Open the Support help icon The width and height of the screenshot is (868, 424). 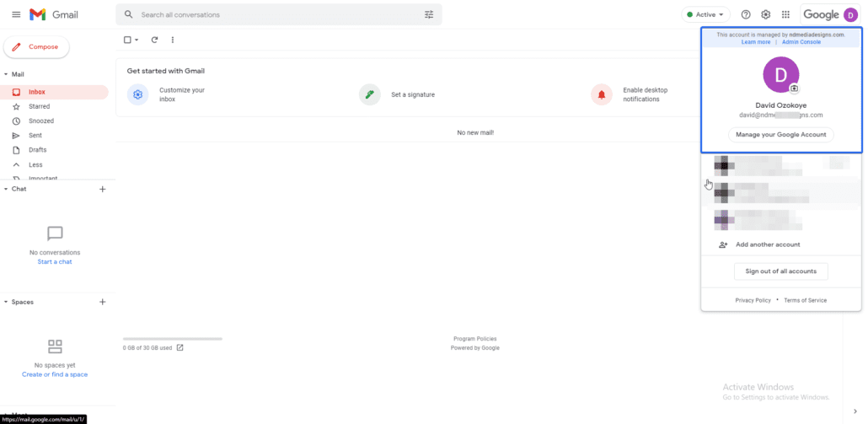(x=746, y=15)
